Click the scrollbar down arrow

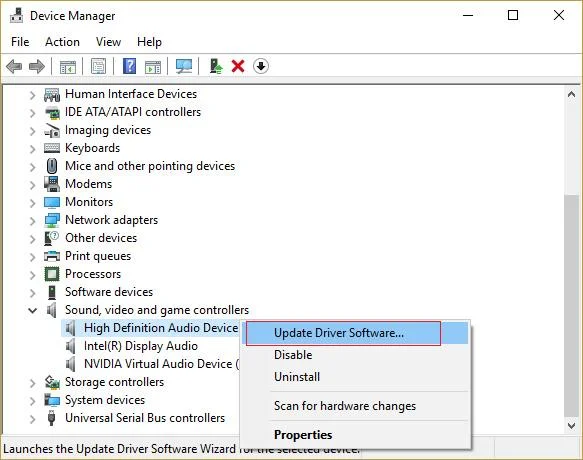pos(571,425)
